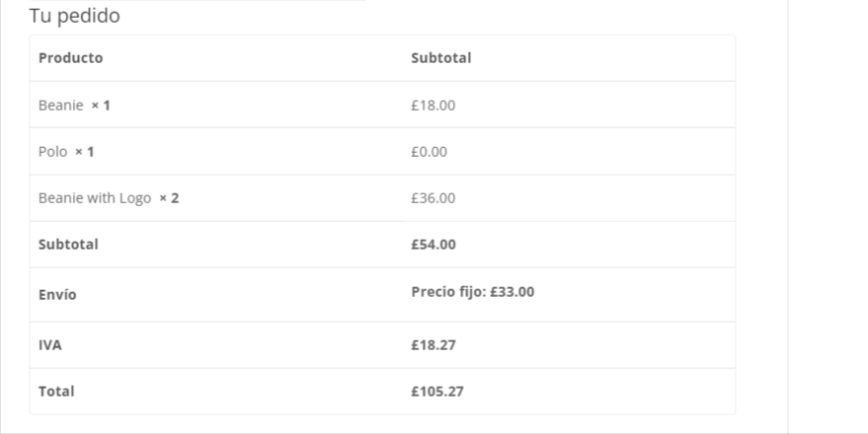Select the Subtotal column header

[441, 58]
